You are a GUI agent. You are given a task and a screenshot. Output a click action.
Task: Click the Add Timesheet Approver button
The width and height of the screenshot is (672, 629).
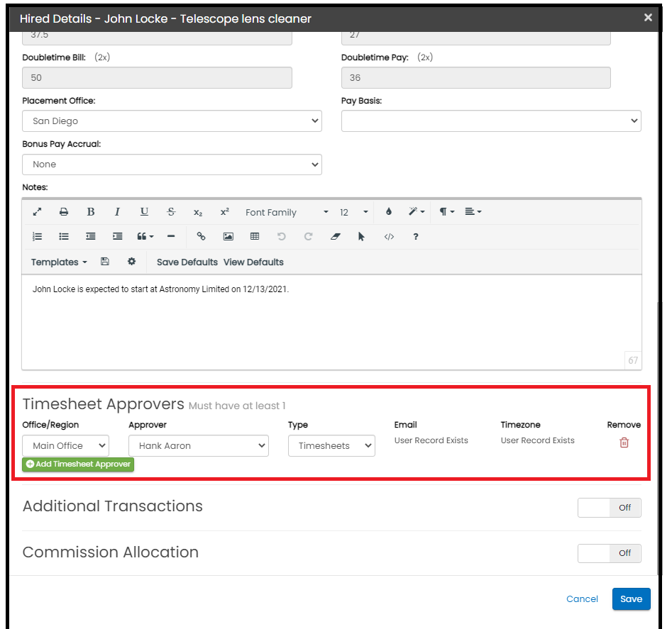(x=78, y=464)
